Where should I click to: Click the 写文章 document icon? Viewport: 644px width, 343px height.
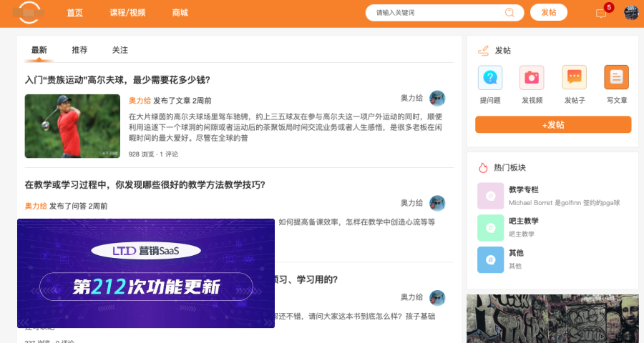tap(617, 77)
